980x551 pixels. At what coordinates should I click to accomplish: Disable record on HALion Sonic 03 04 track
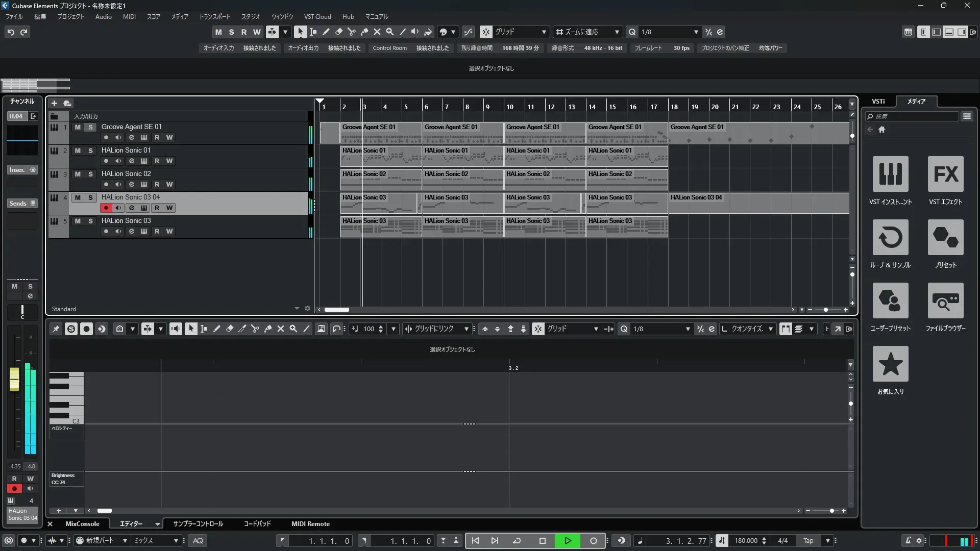tap(106, 208)
